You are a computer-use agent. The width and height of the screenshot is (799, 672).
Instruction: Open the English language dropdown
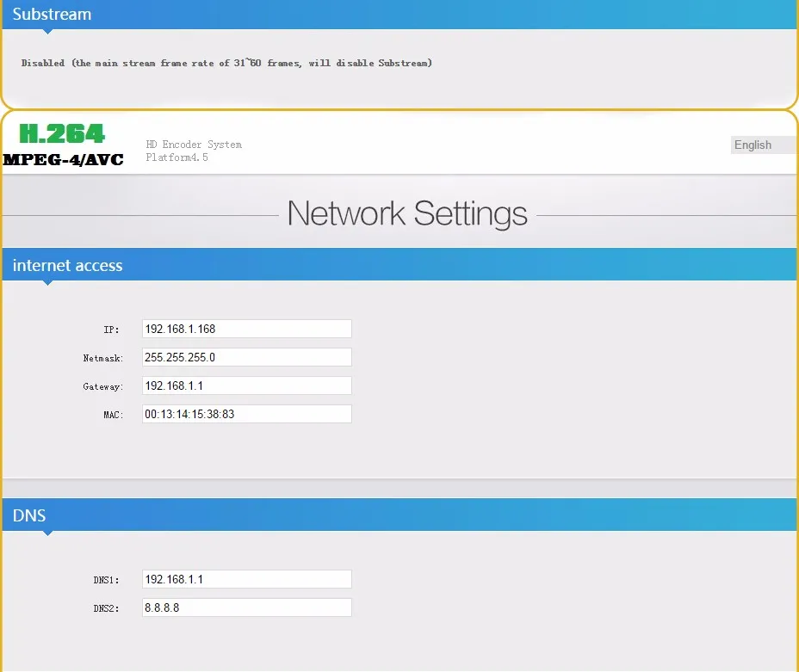coord(765,145)
